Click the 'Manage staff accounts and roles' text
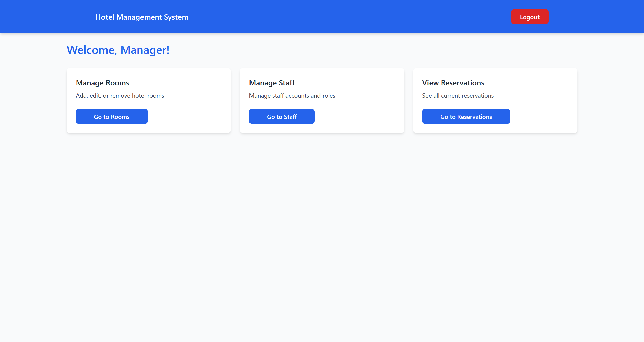 (x=292, y=96)
